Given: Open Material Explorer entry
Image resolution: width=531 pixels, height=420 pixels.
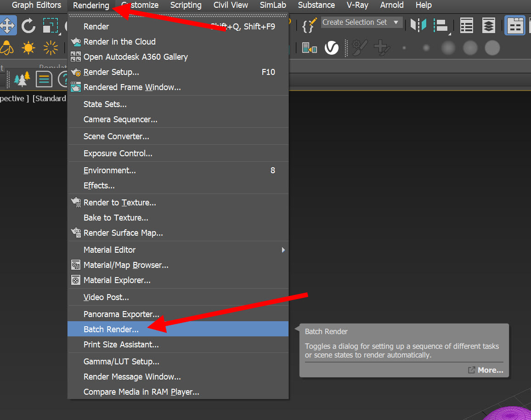Looking at the screenshot, I should (178, 280).
